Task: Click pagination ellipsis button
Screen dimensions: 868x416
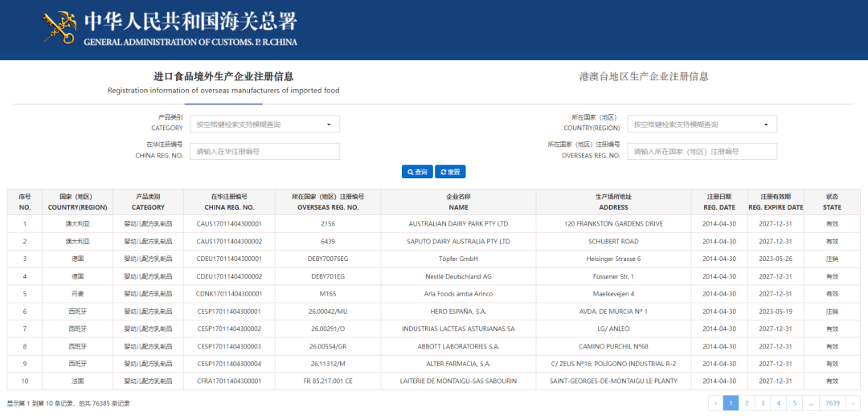Action: click(x=811, y=403)
